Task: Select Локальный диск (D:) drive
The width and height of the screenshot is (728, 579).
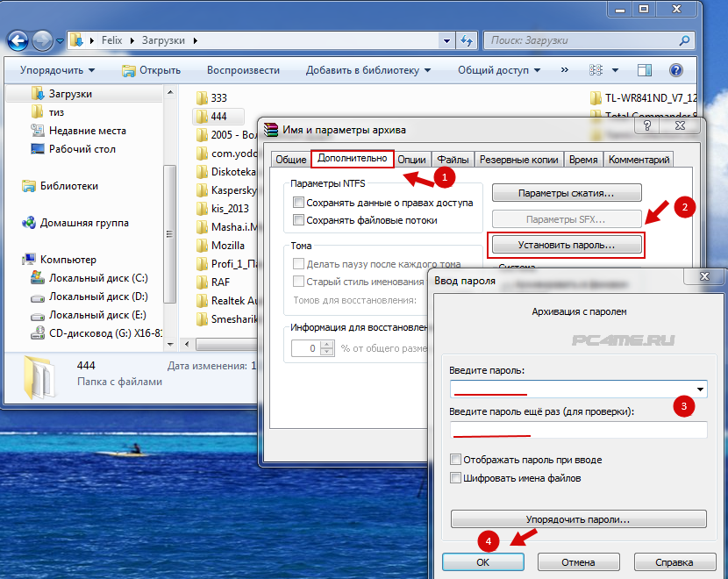Action: click(x=89, y=297)
